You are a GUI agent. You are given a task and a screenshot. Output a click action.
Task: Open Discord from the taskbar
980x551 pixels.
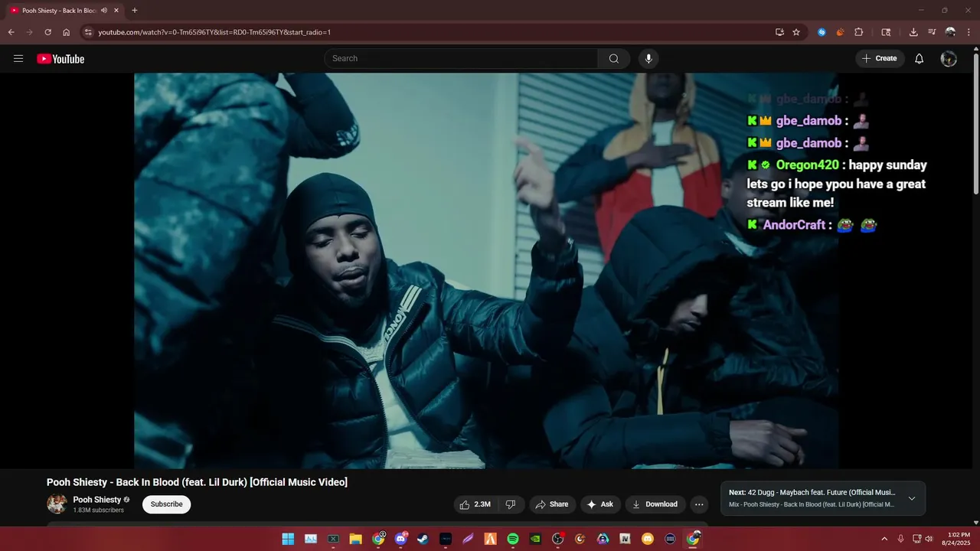coord(400,539)
